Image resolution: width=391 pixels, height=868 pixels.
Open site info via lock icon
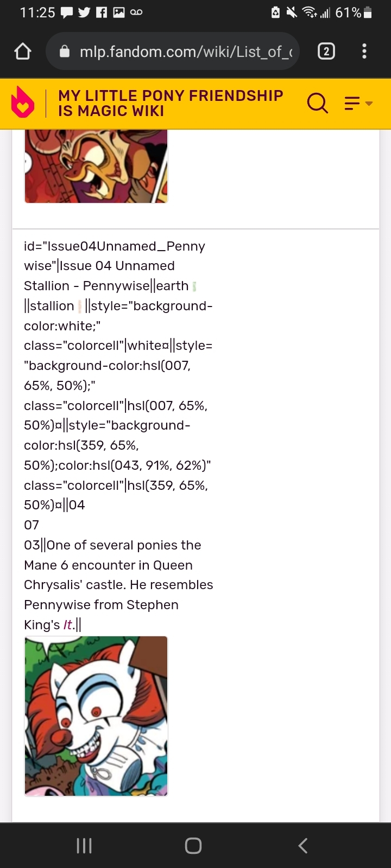[x=65, y=52]
